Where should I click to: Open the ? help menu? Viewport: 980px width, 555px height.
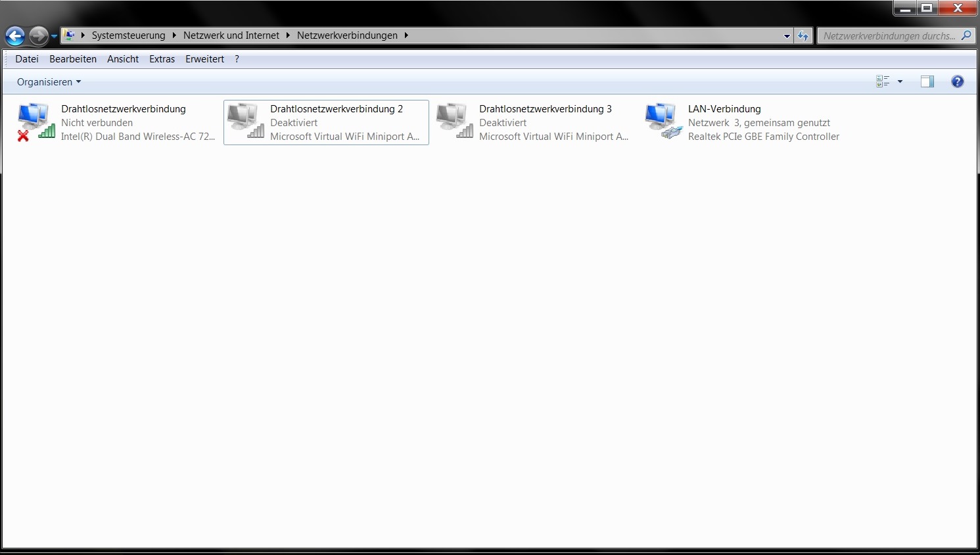237,59
